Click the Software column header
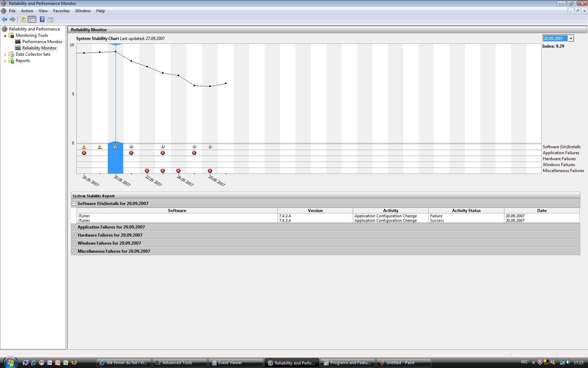 177,211
